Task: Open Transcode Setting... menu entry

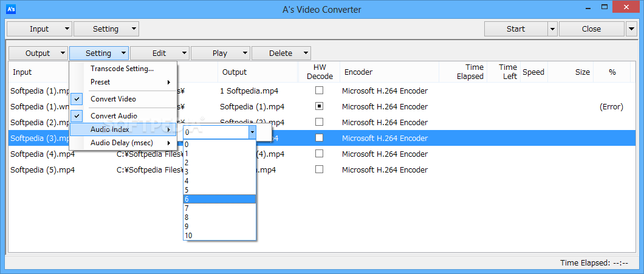Action: (x=123, y=69)
